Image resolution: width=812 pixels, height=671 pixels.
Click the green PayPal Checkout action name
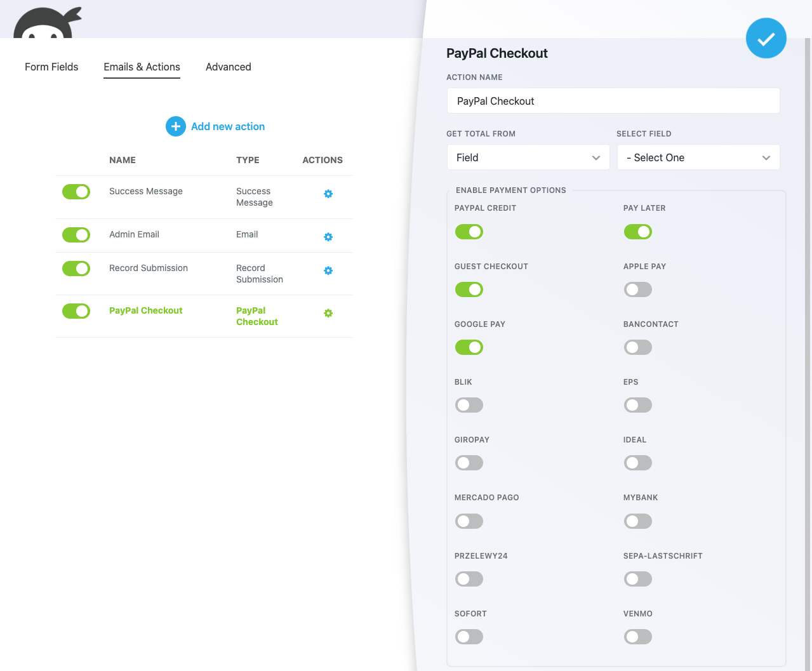(x=146, y=310)
